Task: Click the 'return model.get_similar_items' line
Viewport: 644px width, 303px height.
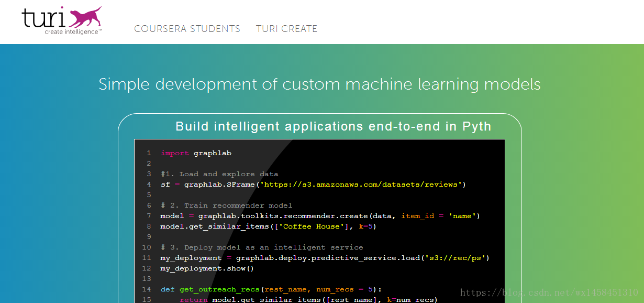Action: 308,299
